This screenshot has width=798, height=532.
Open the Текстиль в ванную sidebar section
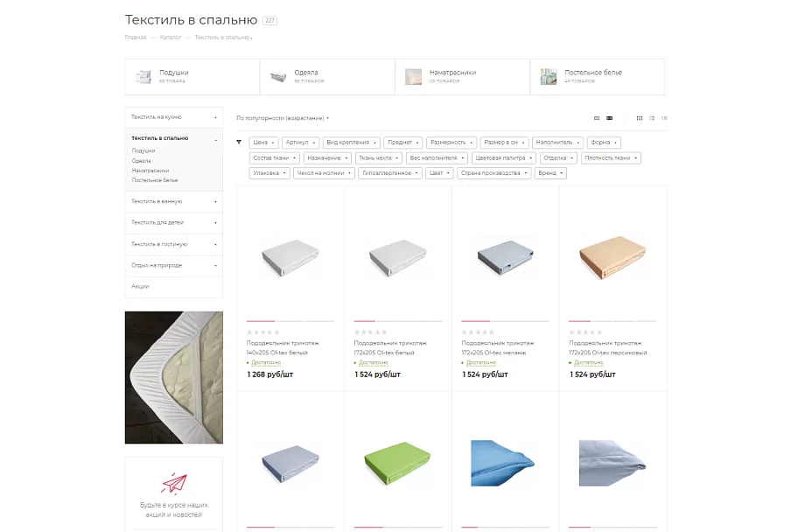pos(173,201)
